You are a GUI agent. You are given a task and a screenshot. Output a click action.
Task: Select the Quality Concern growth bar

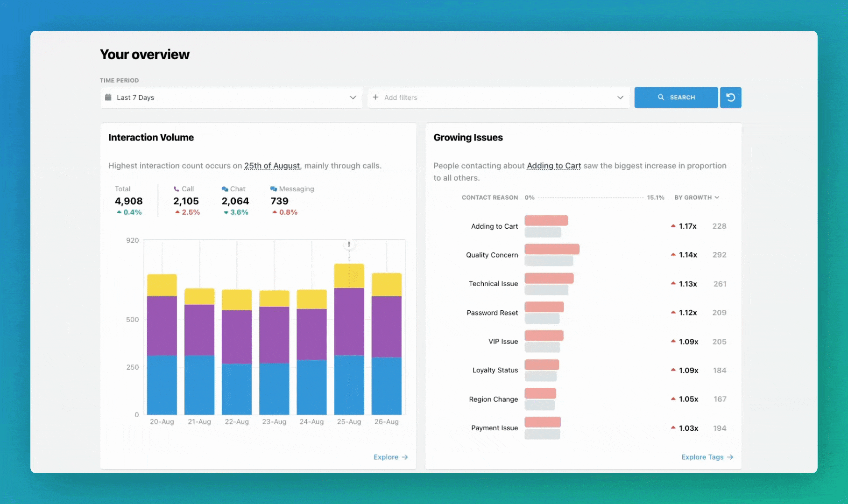pyautogui.click(x=551, y=249)
